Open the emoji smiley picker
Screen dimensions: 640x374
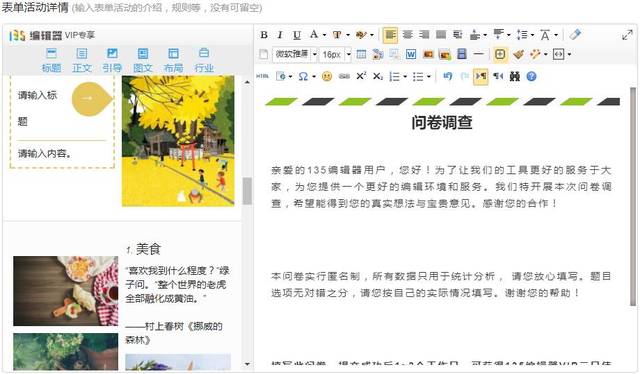[327, 76]
